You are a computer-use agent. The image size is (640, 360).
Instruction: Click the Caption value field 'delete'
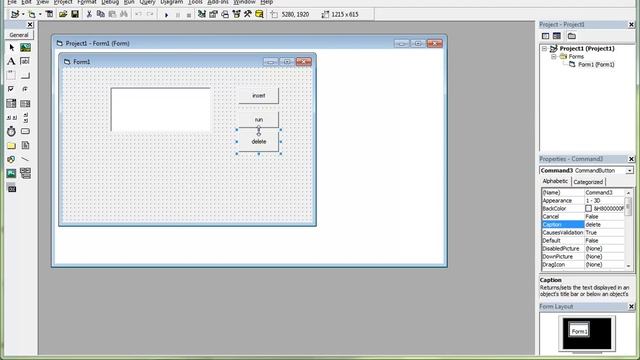click(604, 224)
